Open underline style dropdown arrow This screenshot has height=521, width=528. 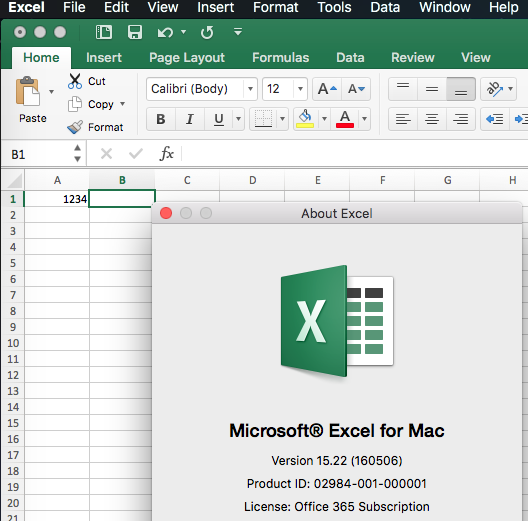point(238,119)
